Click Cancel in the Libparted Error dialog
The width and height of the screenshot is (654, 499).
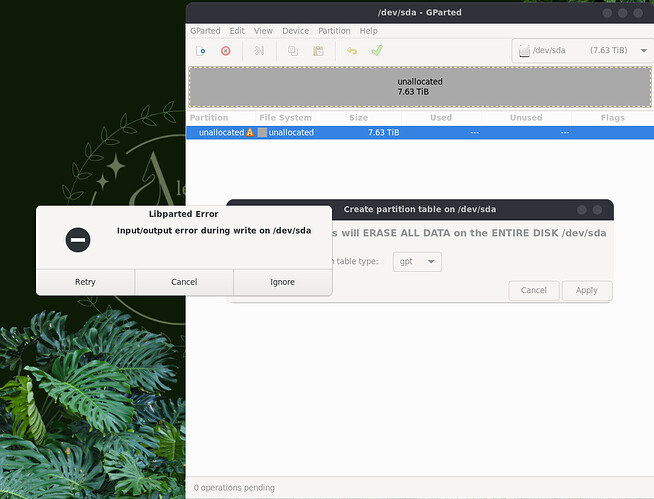[x=184, y=282]
